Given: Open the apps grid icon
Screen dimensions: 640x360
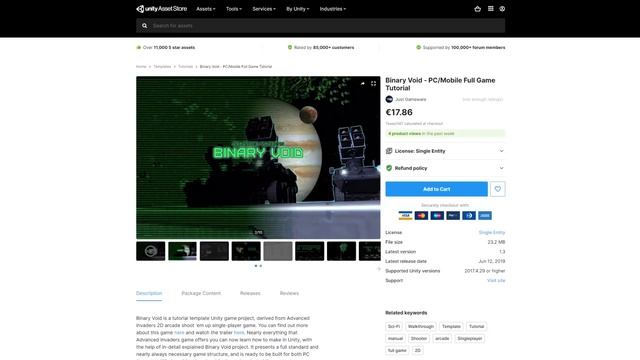Looking at the screenshot, I should (490, 9).
